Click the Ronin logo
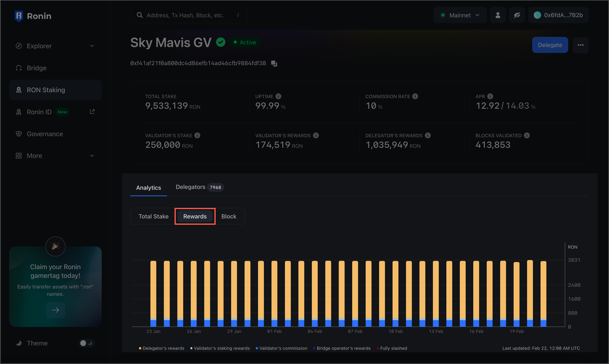 [x=33, y=16]
